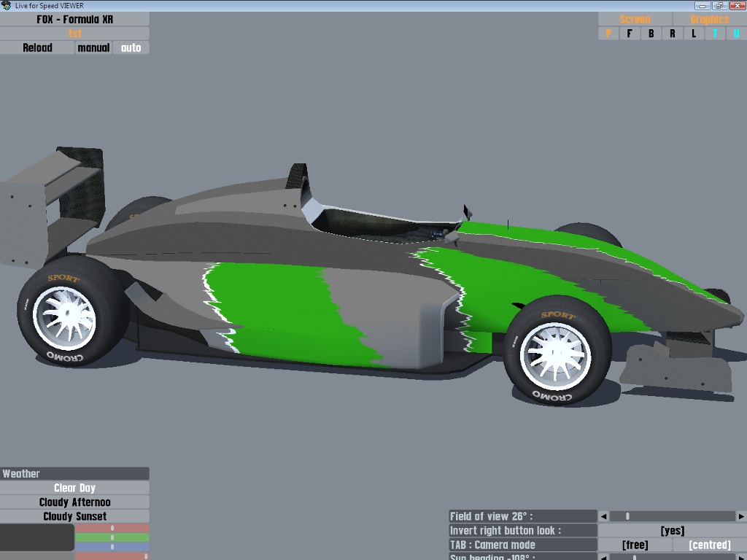Screen dimensions: 747x560
Task: Click the R letter button
Action: [x=672, y=34]
